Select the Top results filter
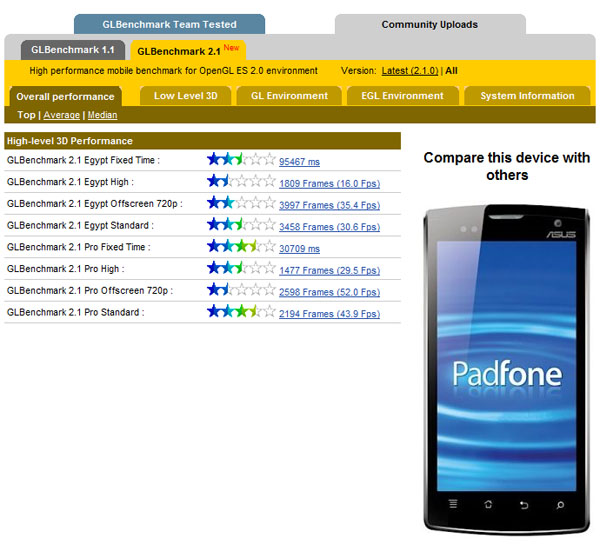 (x=26, y=115)
